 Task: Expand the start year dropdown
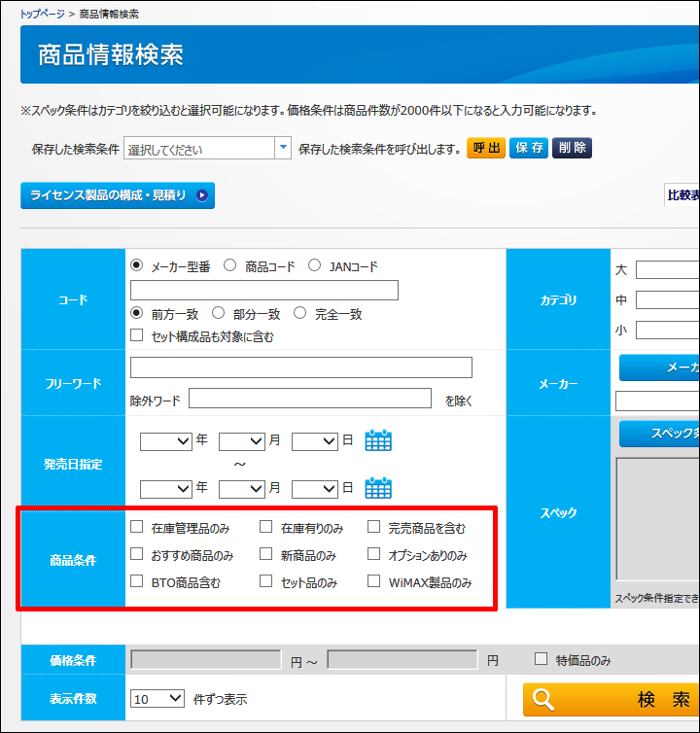tap(165, 441)
